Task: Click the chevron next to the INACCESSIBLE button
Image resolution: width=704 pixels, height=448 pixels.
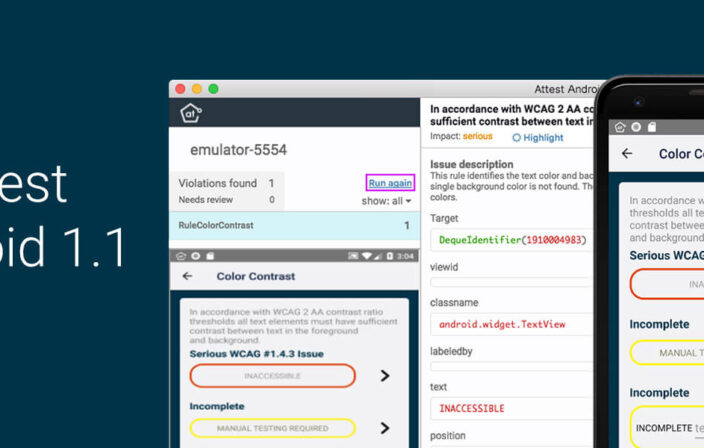Action: [x=385, y=376]
